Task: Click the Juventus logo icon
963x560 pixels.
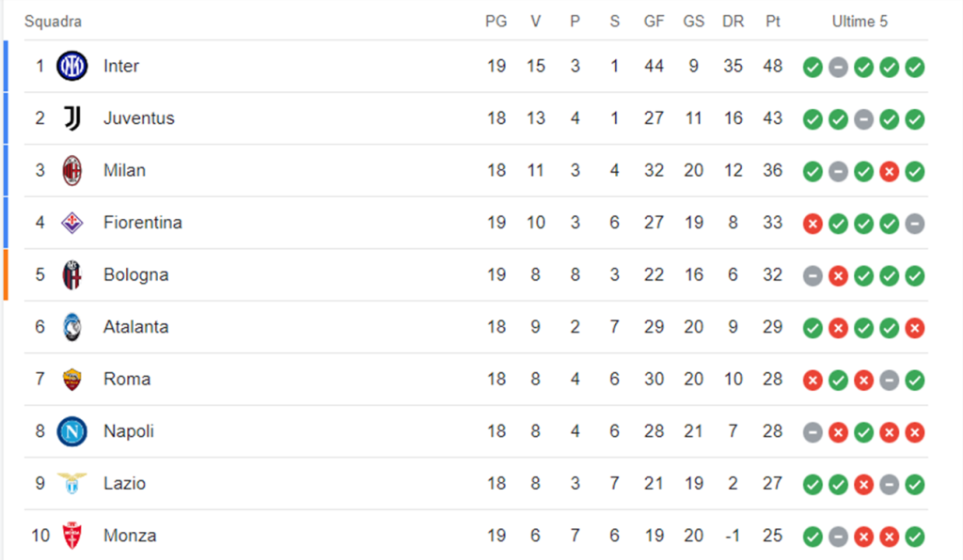Action: coord(71,118)
